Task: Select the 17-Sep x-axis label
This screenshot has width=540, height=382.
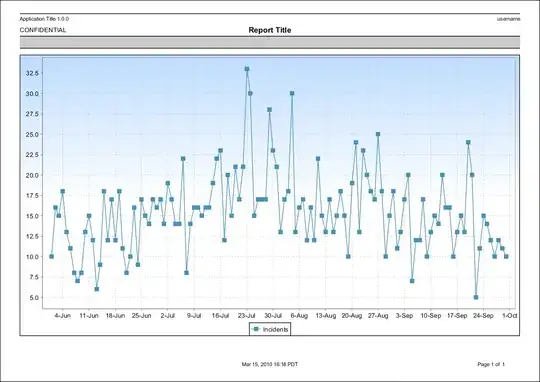Action: 457,316
